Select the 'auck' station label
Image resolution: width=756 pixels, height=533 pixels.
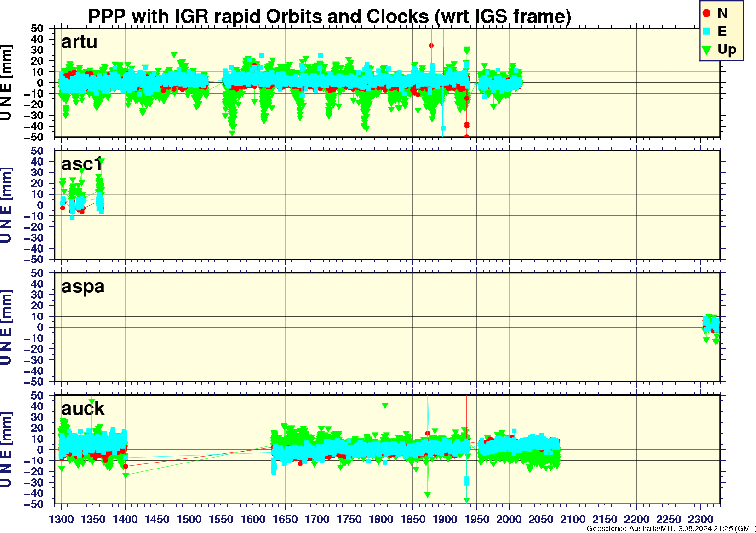click(x=83, y=408)
